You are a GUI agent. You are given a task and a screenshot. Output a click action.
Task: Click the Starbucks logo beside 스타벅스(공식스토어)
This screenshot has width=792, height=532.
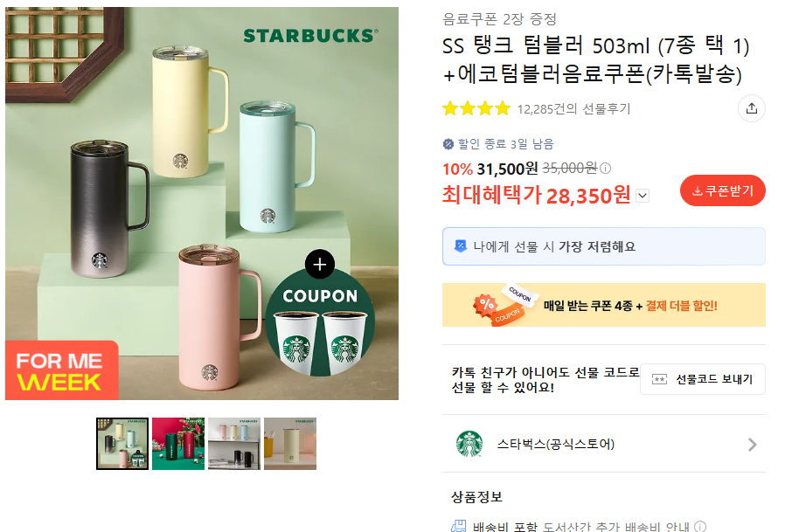[x=471, y=444]
